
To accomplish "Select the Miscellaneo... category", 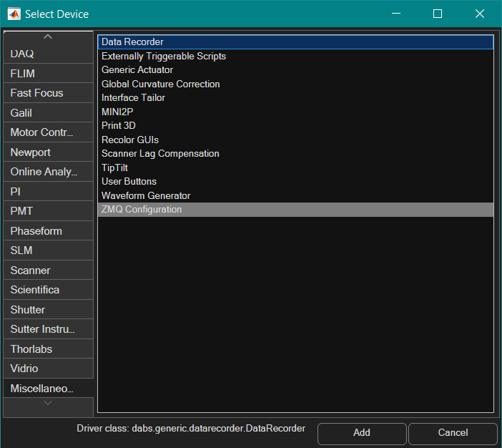I will pos(49,389).
